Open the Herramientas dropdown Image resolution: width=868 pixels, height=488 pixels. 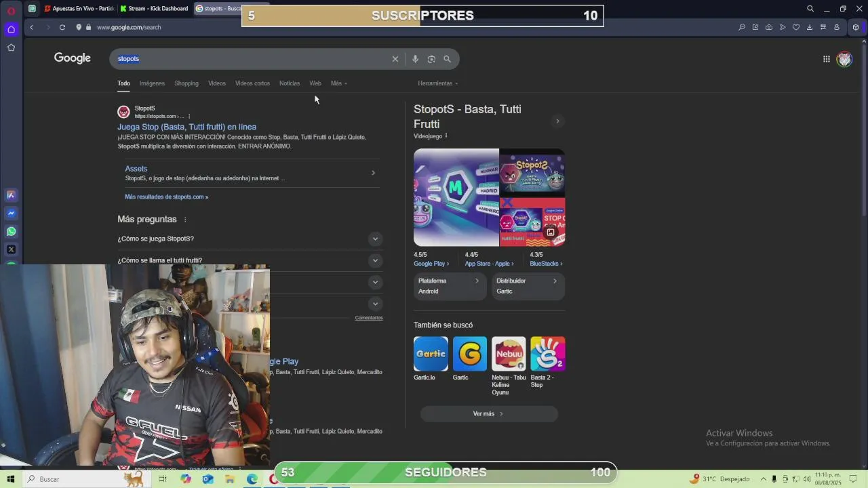pyautogui.click(x=437, y=83)
